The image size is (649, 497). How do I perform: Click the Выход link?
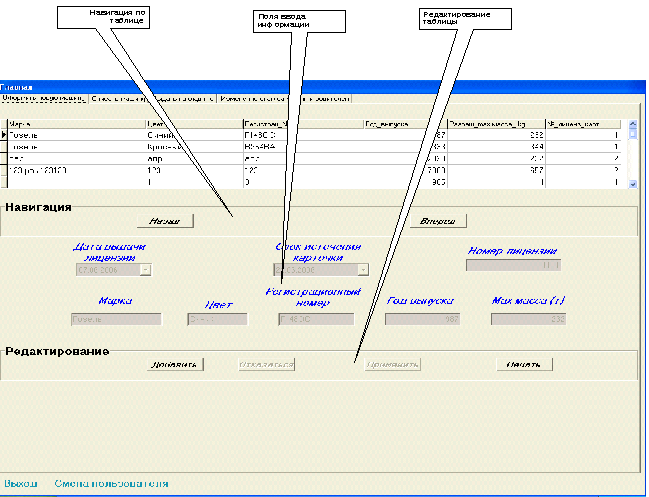pos(21,483)
